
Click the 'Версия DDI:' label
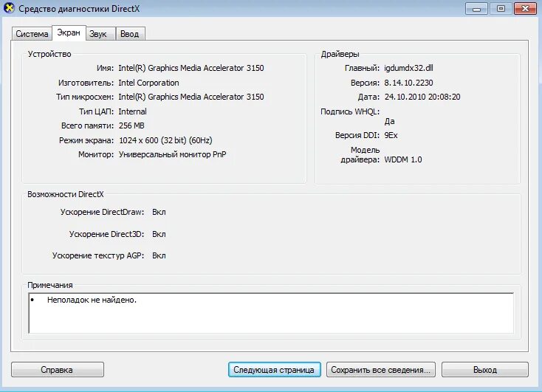click(x=357, y=136)
